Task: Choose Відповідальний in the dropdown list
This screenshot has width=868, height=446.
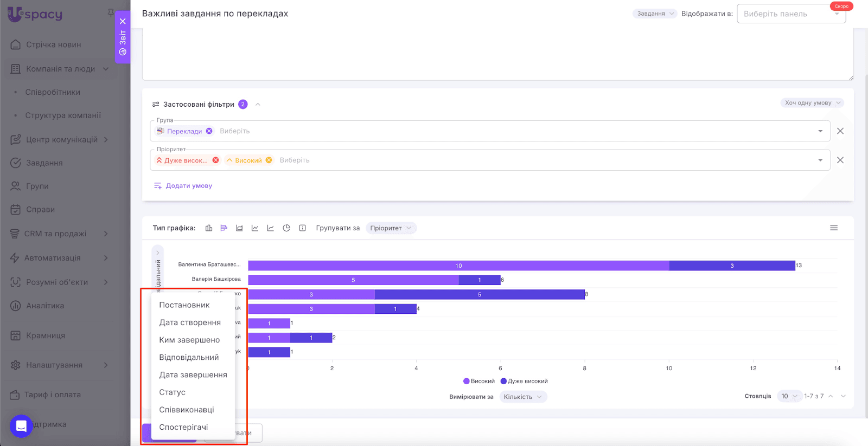Action: 189,358
